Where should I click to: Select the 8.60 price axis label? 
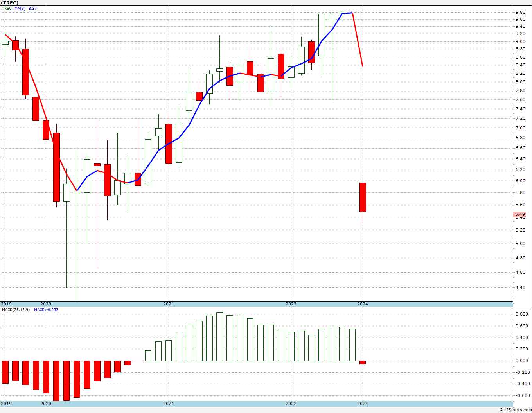pyautogui.click(x=520, y=57)
